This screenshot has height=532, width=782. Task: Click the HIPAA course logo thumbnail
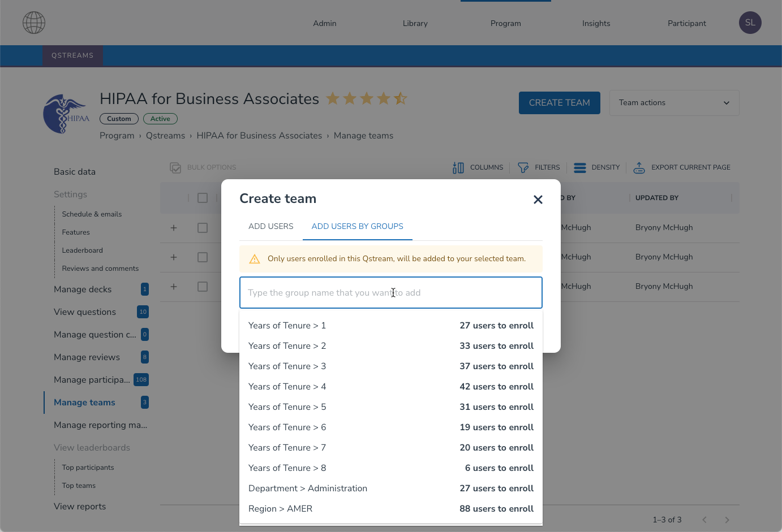66,114
